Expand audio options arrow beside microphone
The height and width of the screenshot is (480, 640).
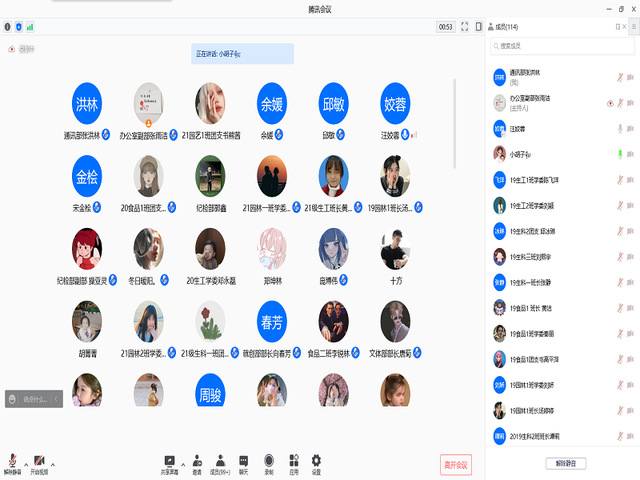pos(26,464)
